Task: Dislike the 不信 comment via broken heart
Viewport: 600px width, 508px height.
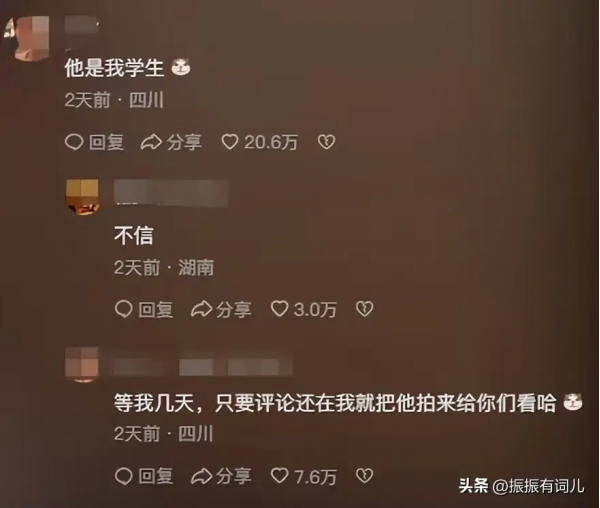Action: pyautogui.click(x=364, y=309)
